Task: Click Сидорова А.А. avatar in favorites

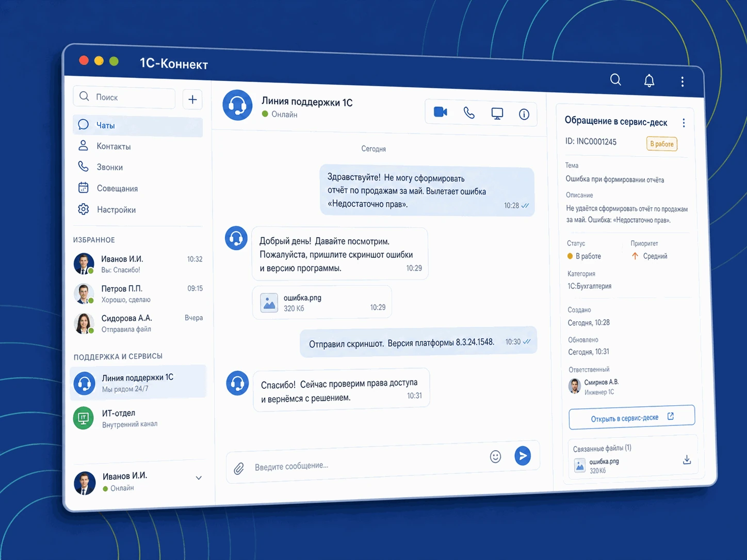Action: point(84,323)
